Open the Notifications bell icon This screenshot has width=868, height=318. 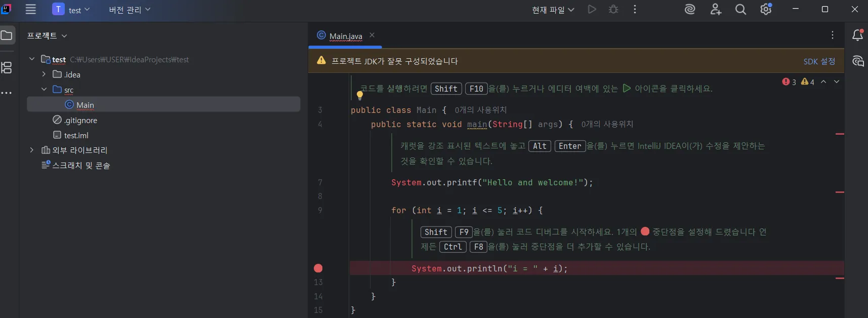(x=858, y=35)
